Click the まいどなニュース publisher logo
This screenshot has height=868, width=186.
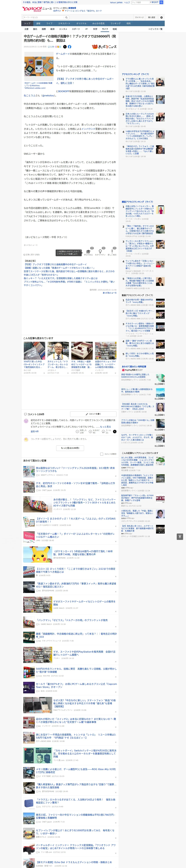click(x=104, y=47)
